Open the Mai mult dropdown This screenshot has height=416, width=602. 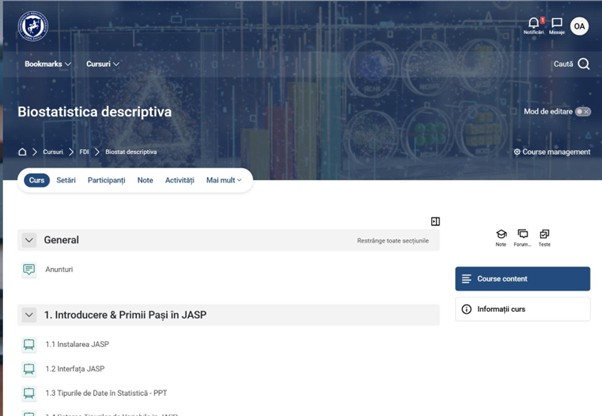tap(224, 180)
